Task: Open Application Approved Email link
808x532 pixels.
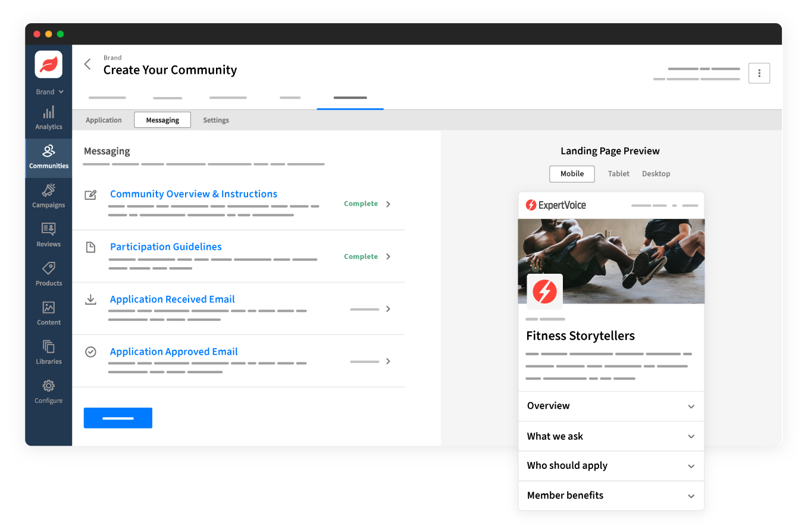Action: tap(174, 352)
